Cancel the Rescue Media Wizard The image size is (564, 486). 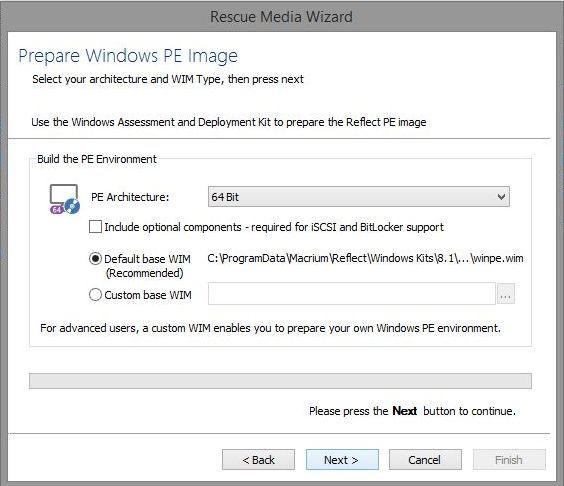(x=425, y=459)
